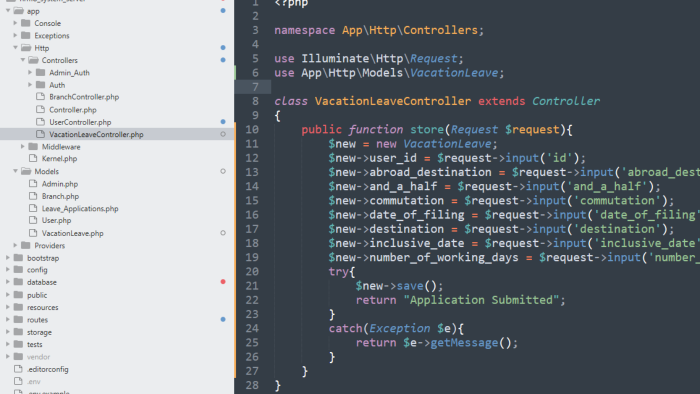Viewport: 700px width, 394px height.
Task: Click the UserController.php file icon
Action: (41, 122)
